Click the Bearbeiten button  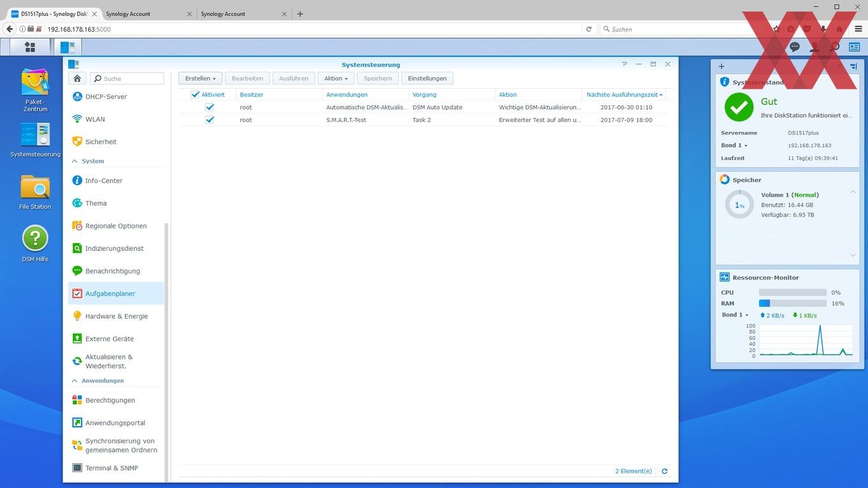tap(247, 78)
